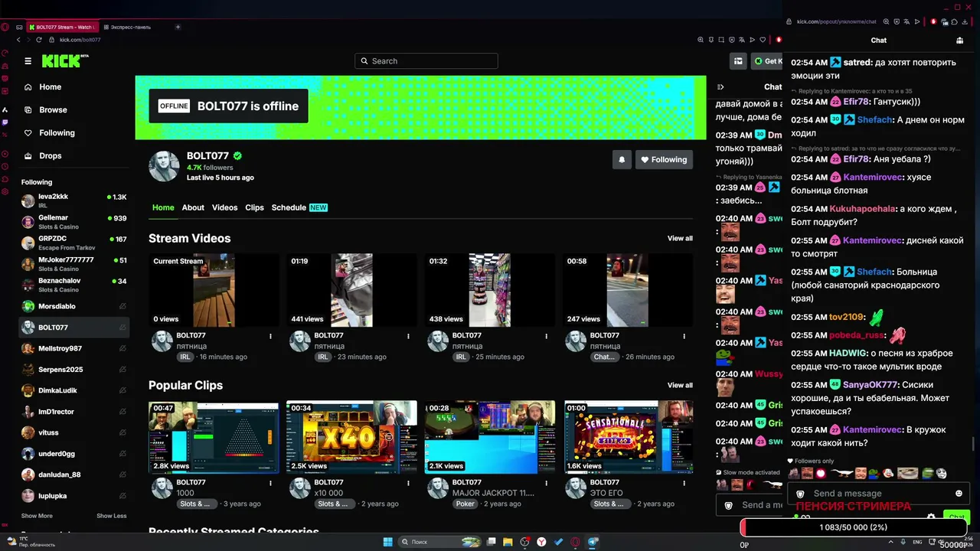
Task: Click the notification bell for BOLT077
Action: pos(622,160)
